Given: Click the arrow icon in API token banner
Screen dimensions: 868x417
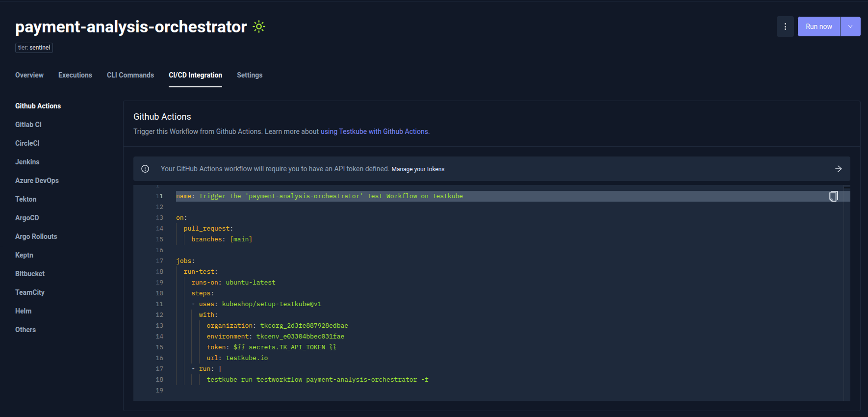Looking at the screenshot, I should 839,169.
